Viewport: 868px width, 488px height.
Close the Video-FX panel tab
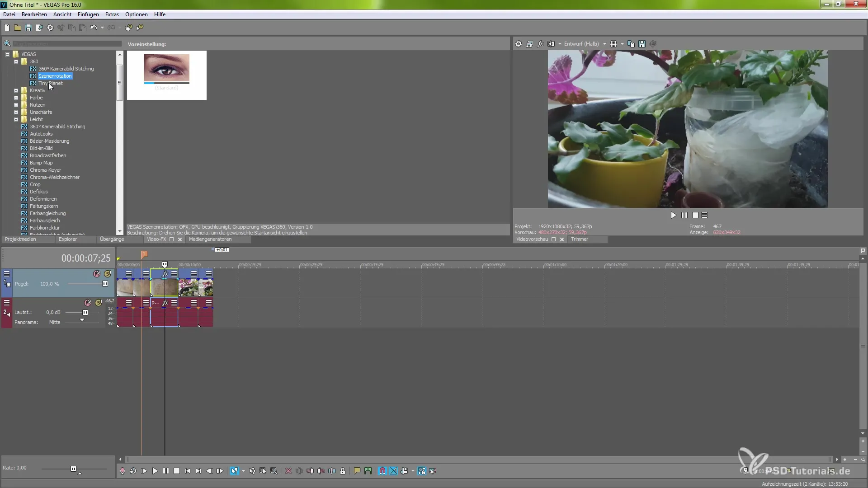180,239
